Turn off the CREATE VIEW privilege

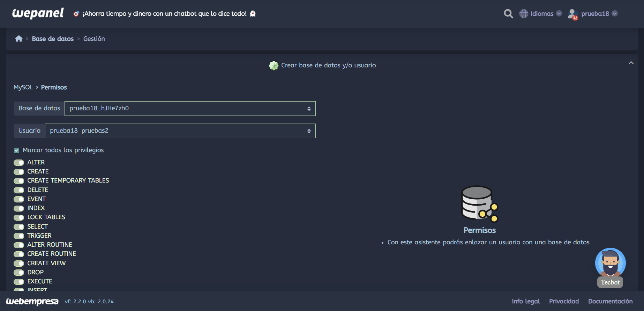coord(19,264)
